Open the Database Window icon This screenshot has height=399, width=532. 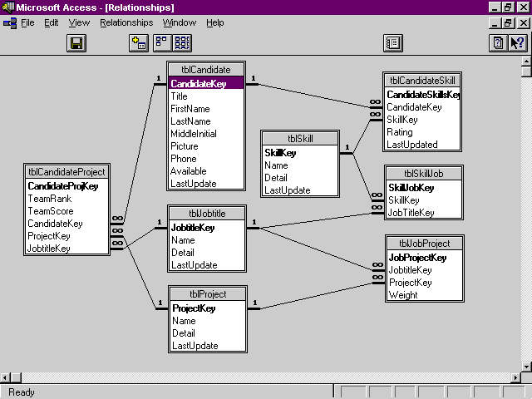pyautogui.click(x=393, y=43)
